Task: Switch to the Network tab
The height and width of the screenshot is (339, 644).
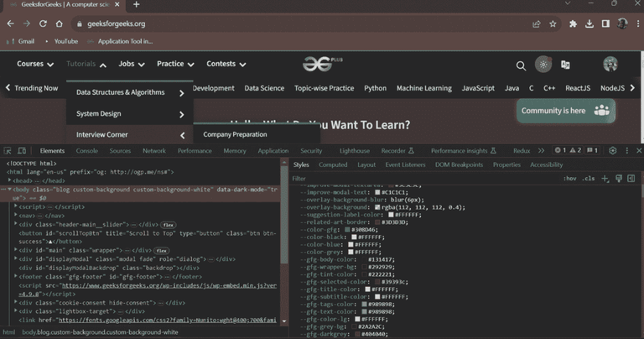Action: pyautogui.click(x=154, y=151)
